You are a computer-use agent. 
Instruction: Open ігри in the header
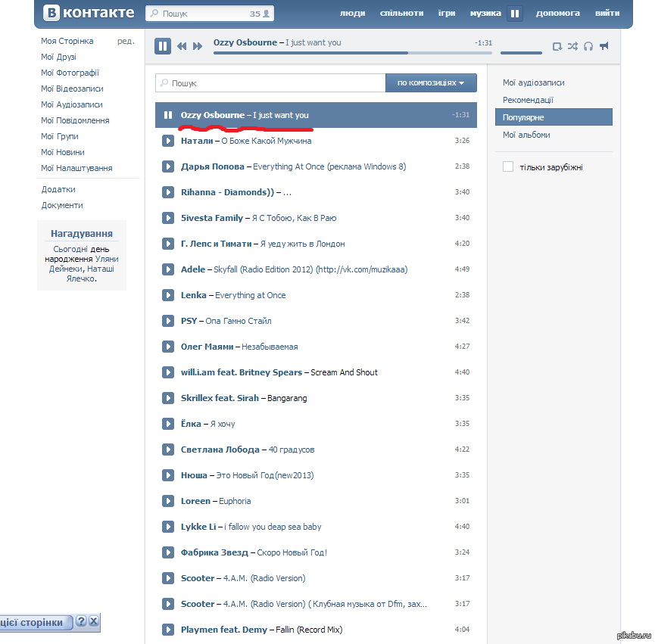pos(447,14)
